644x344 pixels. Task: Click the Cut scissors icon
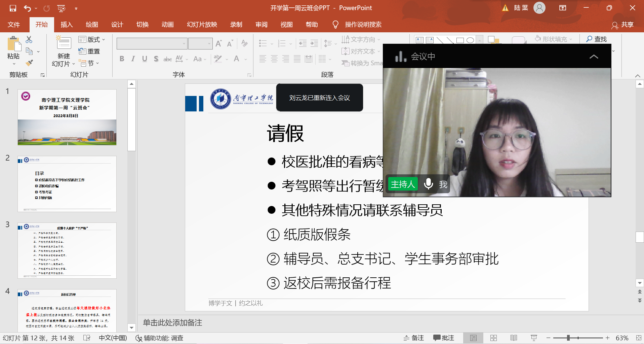pyautogui.click(x=29, y=40)
